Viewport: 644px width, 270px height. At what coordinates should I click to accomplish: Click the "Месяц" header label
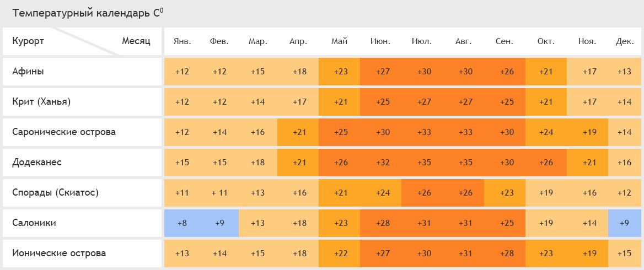click(x=136, y=41)
